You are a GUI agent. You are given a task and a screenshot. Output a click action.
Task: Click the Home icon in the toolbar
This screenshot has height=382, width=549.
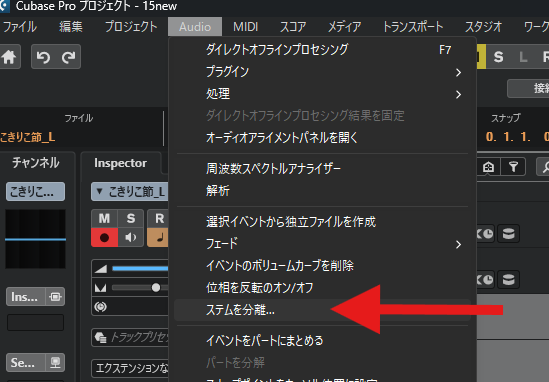(9, 57)
